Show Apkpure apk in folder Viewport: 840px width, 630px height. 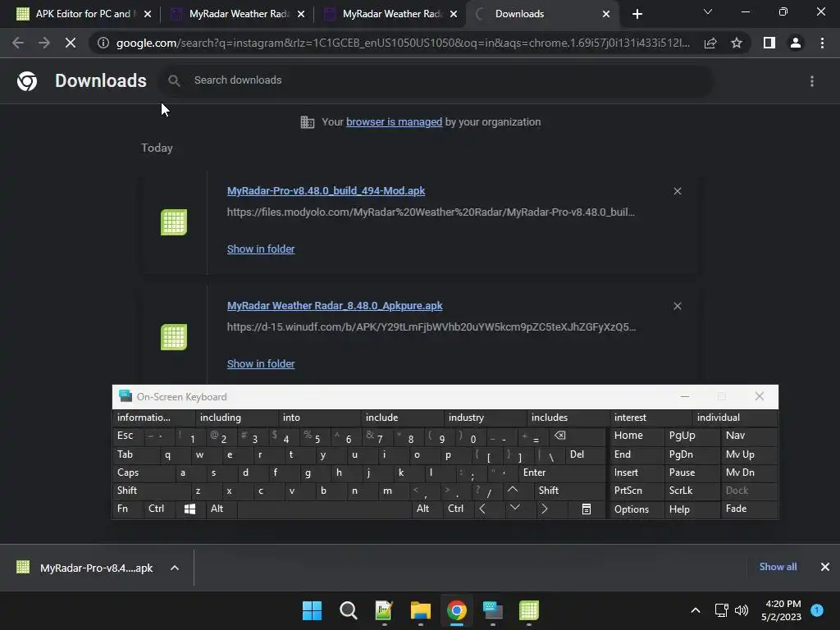260,363
